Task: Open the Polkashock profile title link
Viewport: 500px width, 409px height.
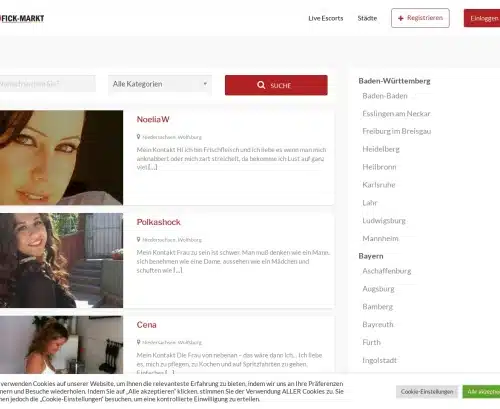Action: 159,222
